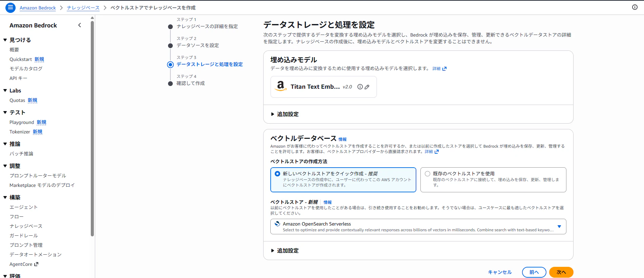Click the sidebar vertical scrollbar
This screenshot has height=278, width=644.
92,129
